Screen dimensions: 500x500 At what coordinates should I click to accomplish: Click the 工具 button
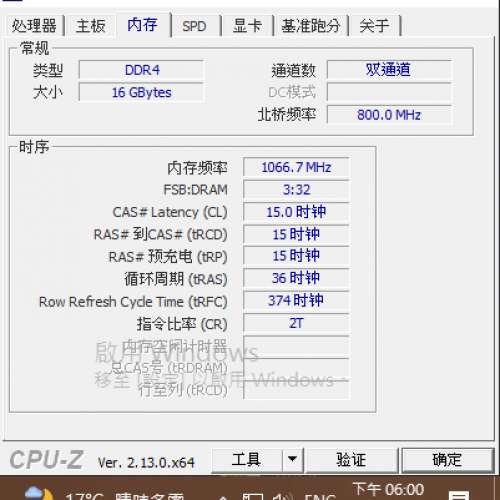pos(247,460)
